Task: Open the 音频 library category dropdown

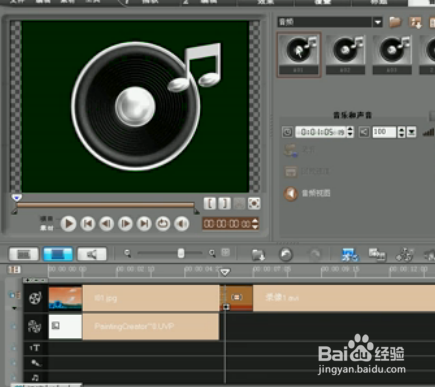Action: [377, 22]
